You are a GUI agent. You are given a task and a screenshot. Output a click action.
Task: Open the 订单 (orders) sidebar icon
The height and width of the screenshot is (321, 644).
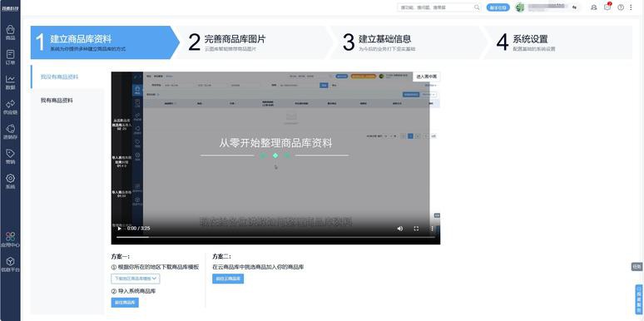pyautogui.click(x=10, y=57)
